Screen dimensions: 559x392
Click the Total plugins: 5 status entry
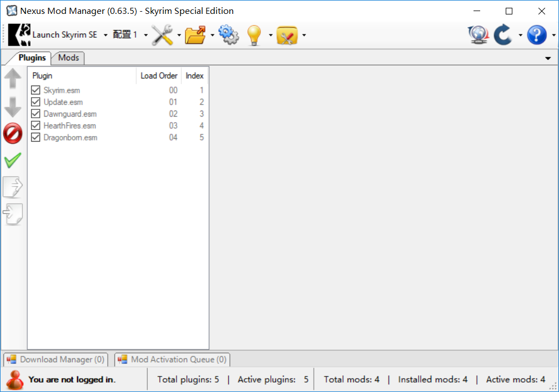coord(188,380)
